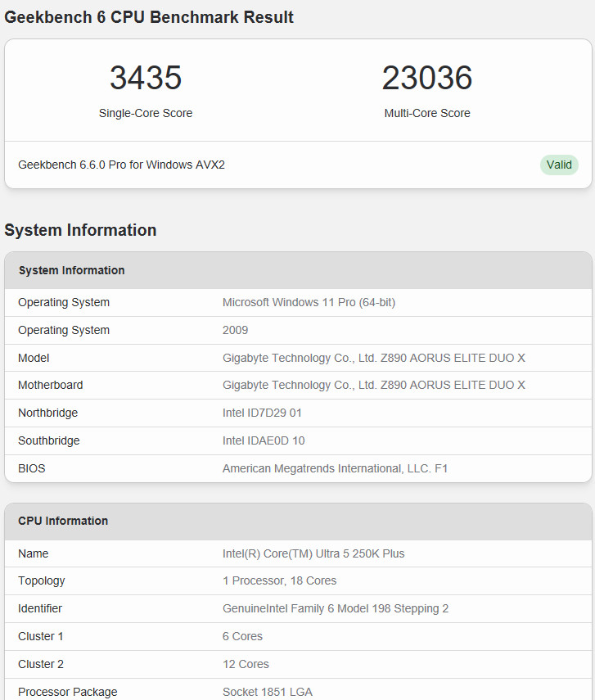Select the multi-core score 23036
The image size is (595, 700).
pos(427,79)
